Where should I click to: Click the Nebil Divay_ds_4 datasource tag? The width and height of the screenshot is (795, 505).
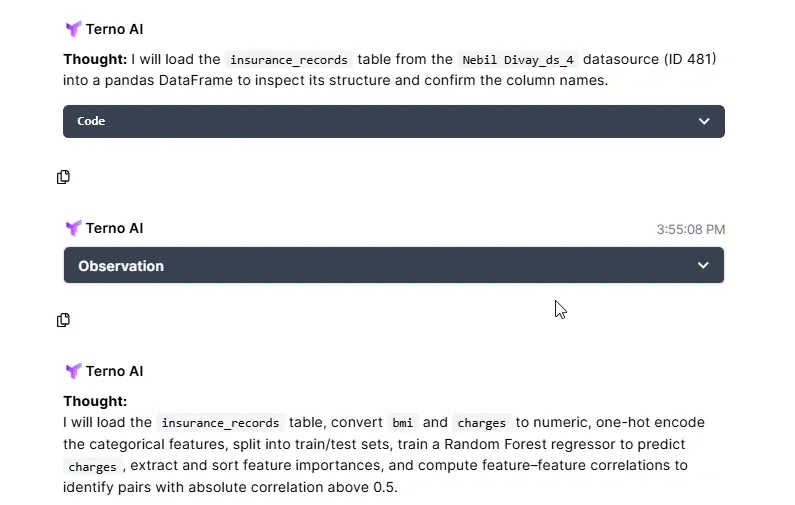click(x=517, y=59)
